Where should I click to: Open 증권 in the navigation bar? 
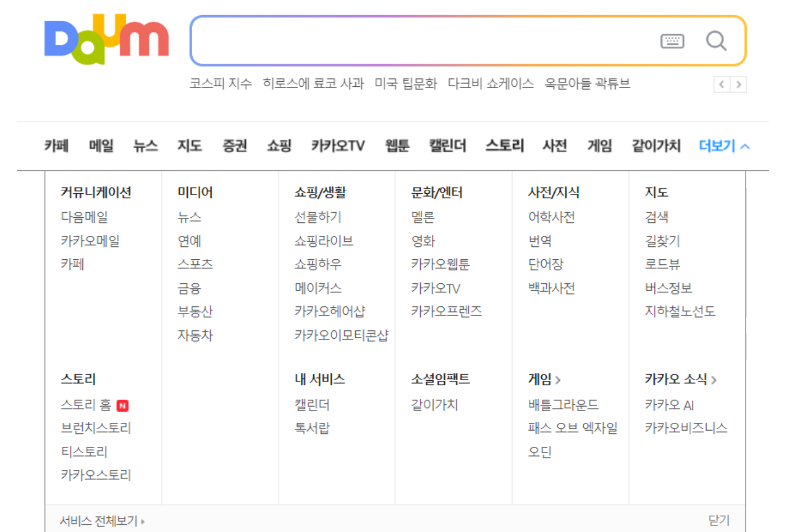234,146
